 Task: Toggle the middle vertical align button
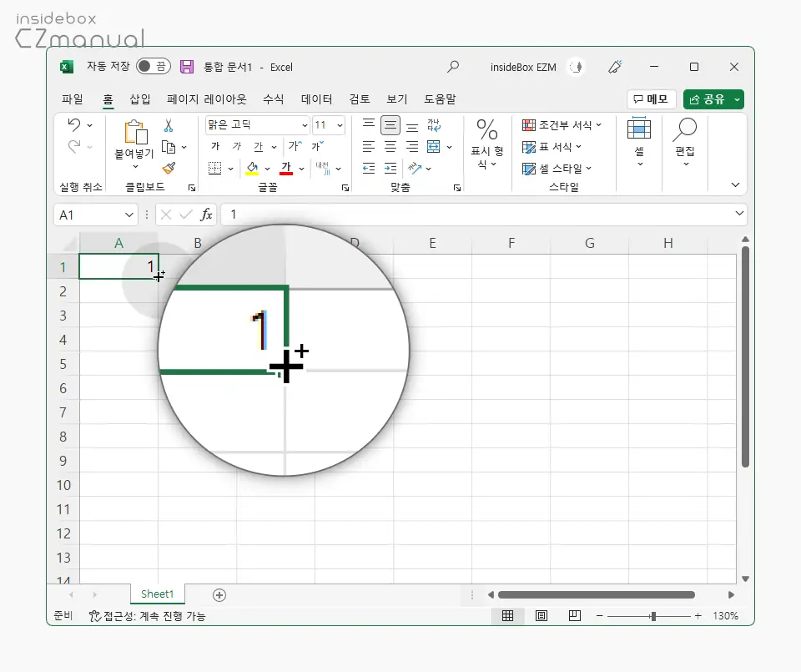coord(390,126)
